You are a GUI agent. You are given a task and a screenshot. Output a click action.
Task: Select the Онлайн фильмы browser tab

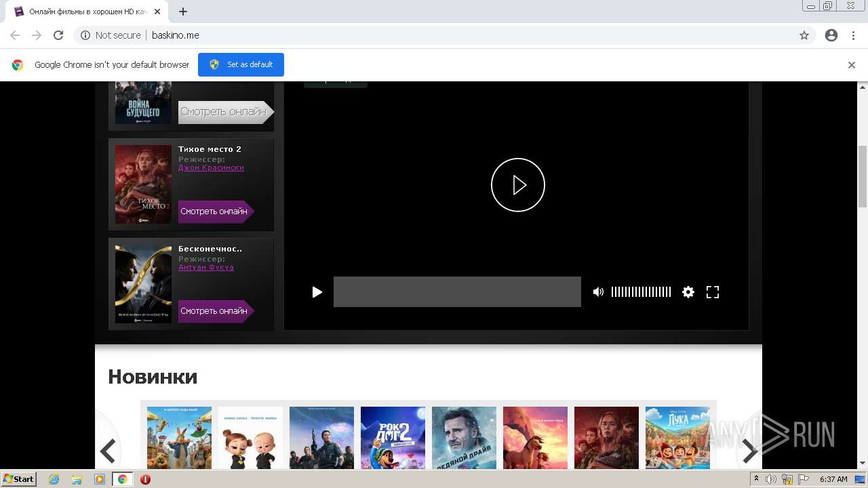(x=88, y=12)
